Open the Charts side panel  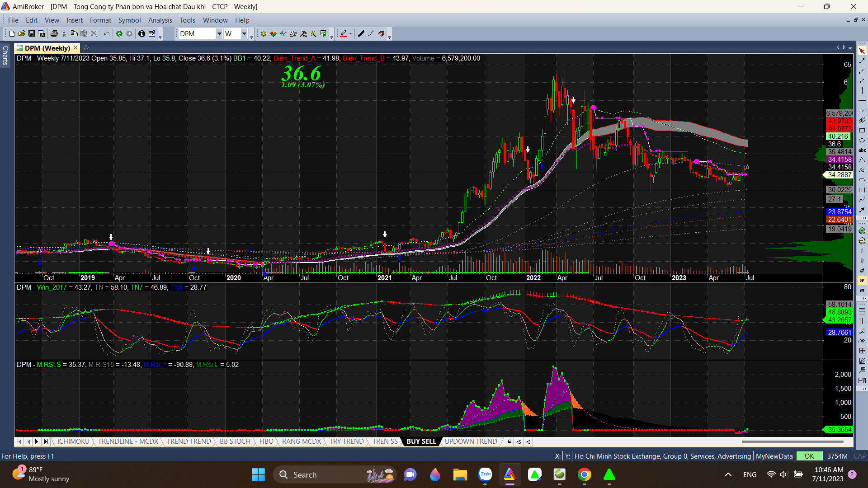coord(5,55)
